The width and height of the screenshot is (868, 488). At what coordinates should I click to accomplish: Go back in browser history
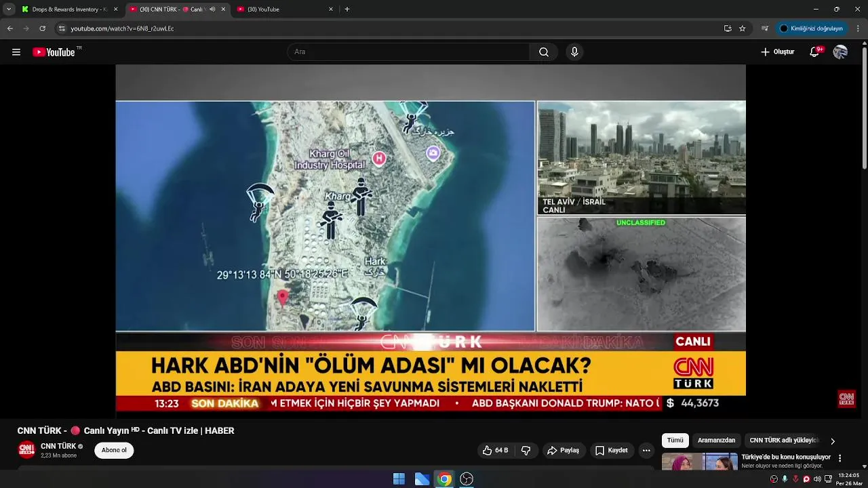coord(9,28)
